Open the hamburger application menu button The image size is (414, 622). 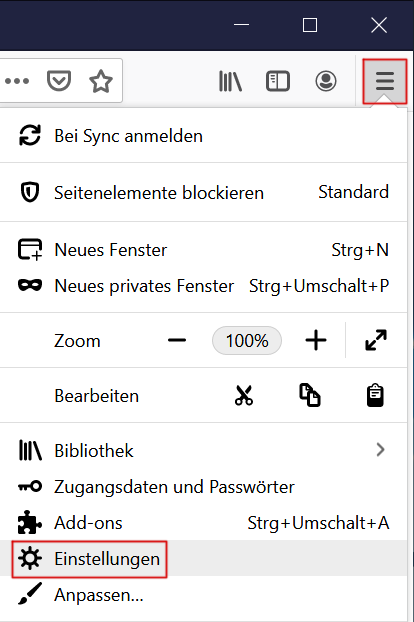[385, 81]
